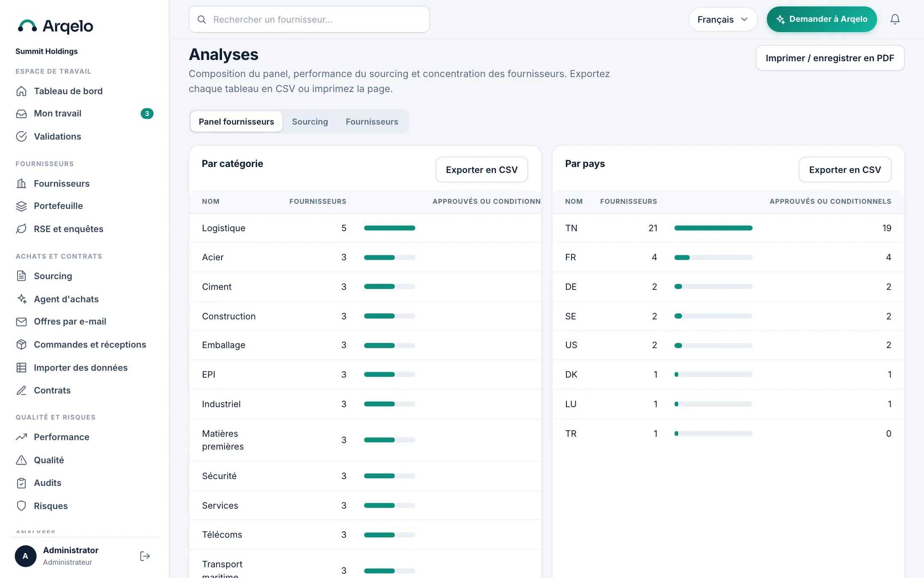The height and width of the screenshot is (578, 924).
Task: Click the Logistique progress bar
Action: [389, 228]
